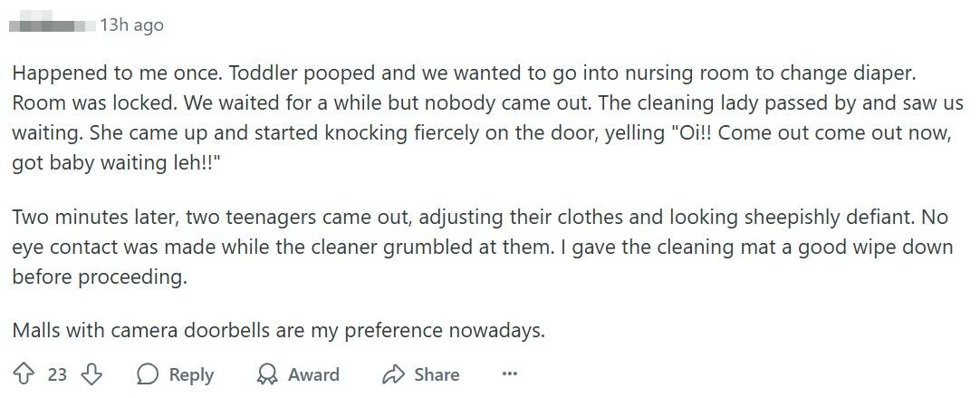
Task: Click the vote count of 23
Action: (x=57, y=374)
